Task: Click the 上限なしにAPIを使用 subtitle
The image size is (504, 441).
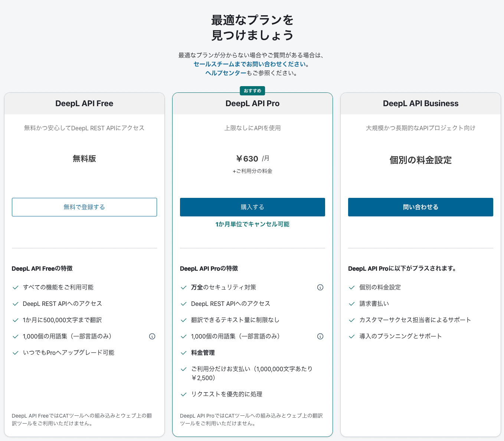Action: click(x=252, y=128)
